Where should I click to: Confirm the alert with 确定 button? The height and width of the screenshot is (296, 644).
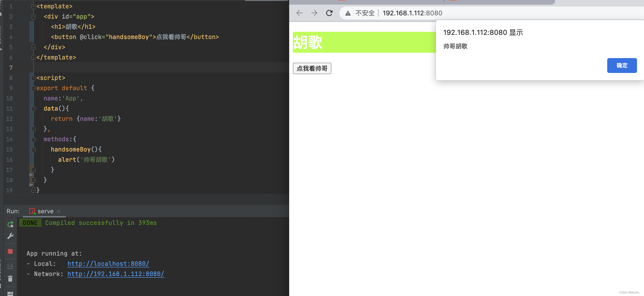(621, 65)
